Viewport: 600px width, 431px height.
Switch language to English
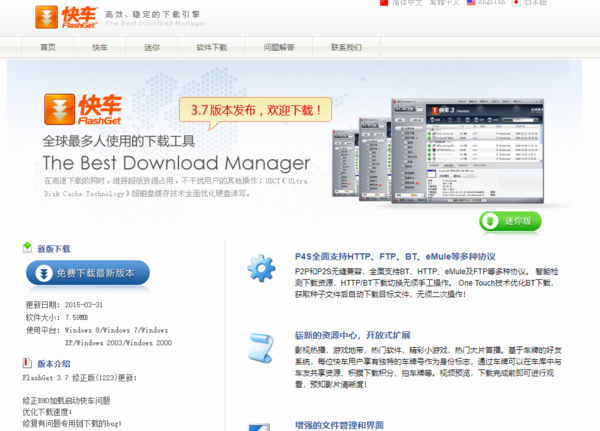(x=492, y=2)
